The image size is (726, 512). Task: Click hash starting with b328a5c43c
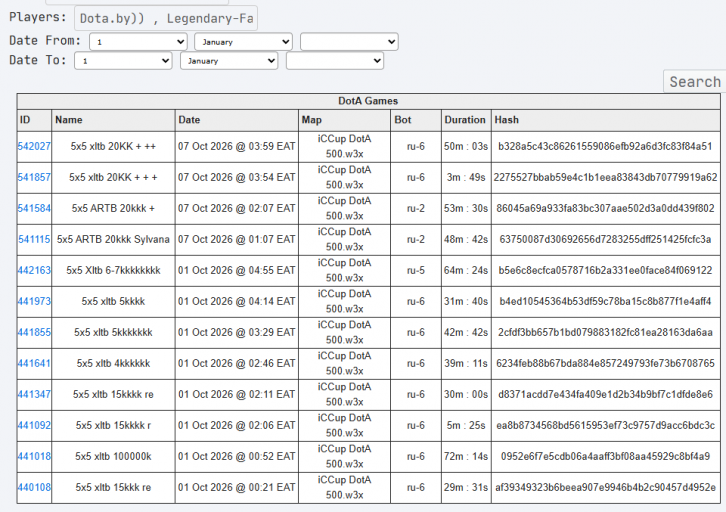point(605,146)
